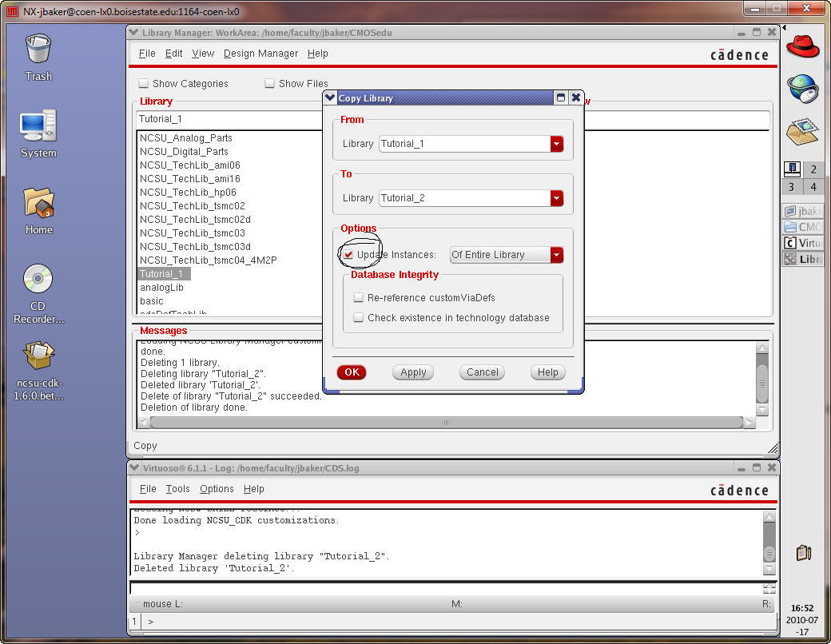This screenshot has width=831, height=644.
Task: Select NCSU_TechLib_tsmc02 library
Action: coord(193,205)
